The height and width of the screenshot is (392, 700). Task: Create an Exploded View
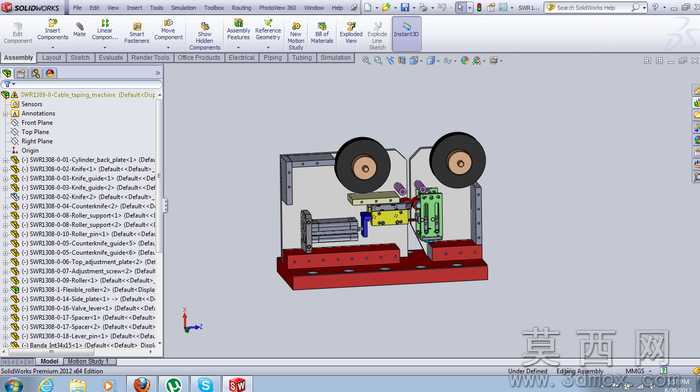point(351,33)
